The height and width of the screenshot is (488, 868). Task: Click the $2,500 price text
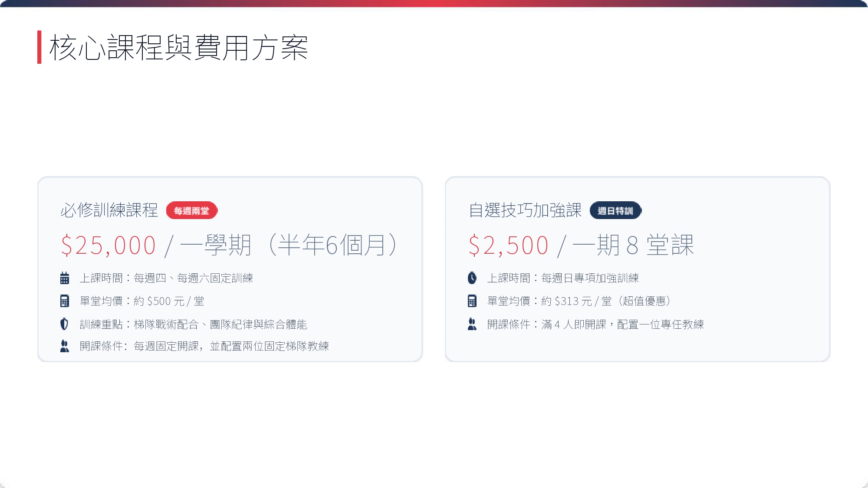tap(509, 246)
